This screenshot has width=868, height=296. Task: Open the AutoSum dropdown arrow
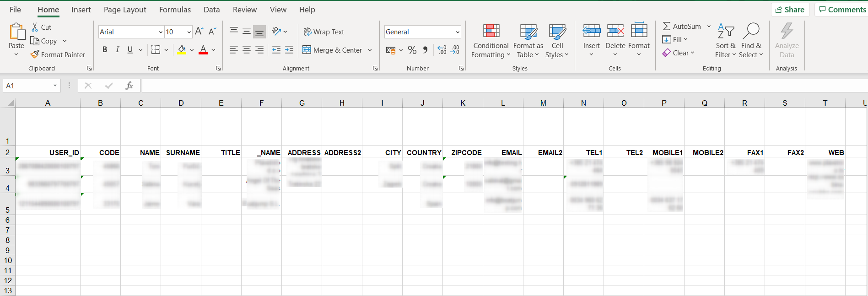click(709, 27)
